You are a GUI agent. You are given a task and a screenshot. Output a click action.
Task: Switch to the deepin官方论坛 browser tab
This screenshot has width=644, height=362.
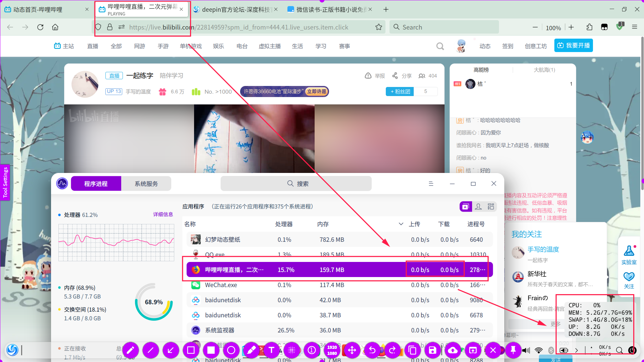coord(236,9)
